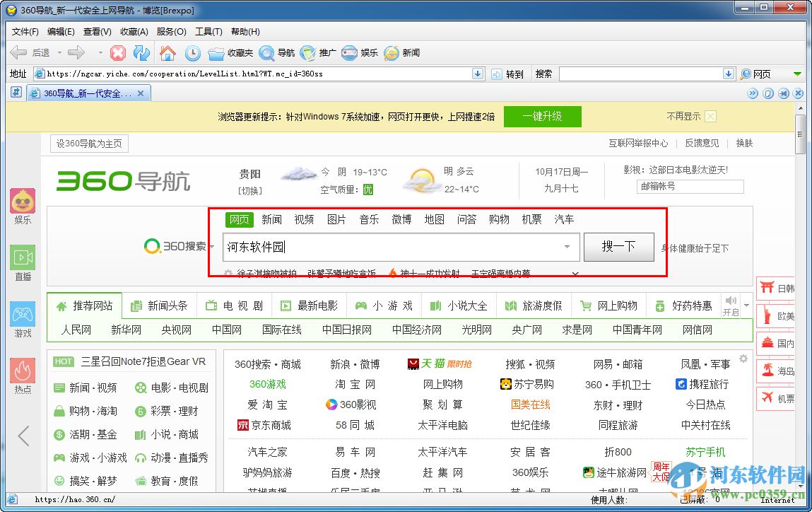
Task: Expand the address bar history dropdown
Action: 478,74
